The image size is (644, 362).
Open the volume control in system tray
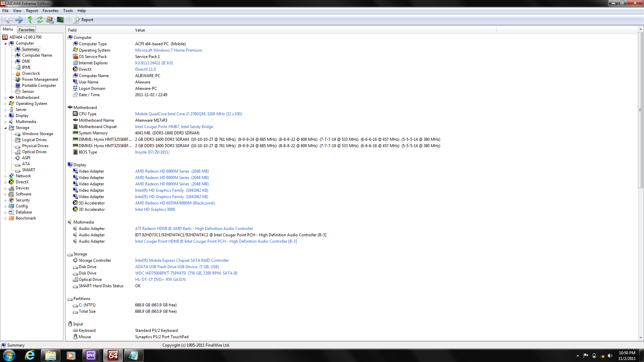[x=610, y=356]
